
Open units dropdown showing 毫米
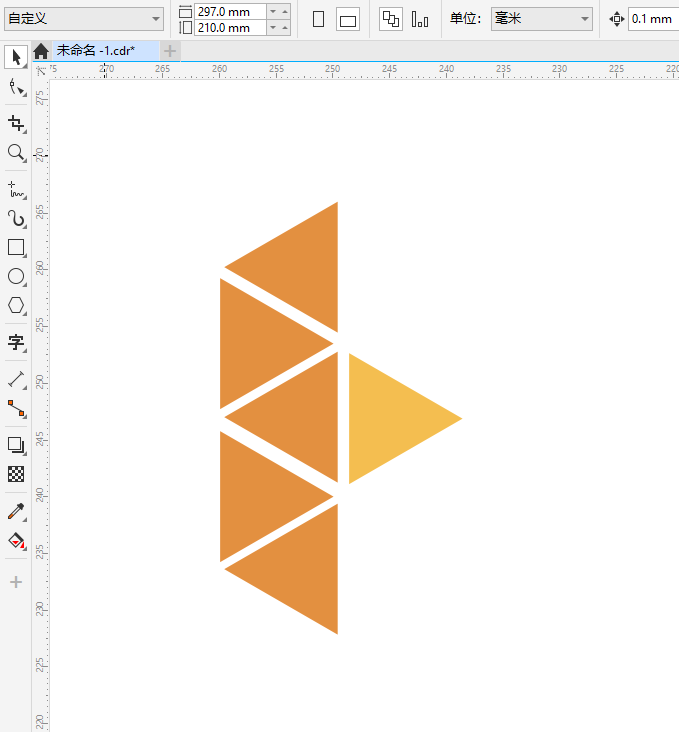coord(542,19)
